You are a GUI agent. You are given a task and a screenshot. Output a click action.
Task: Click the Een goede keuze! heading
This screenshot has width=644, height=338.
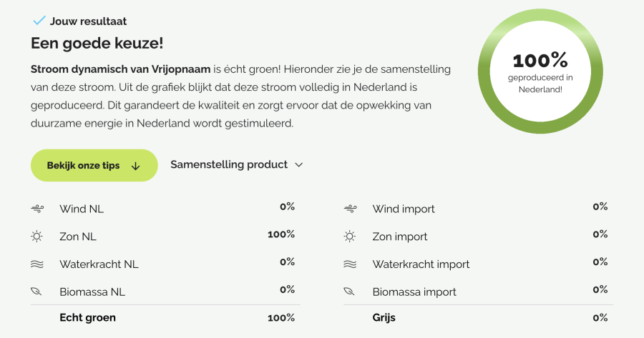[x=97, y=43]
